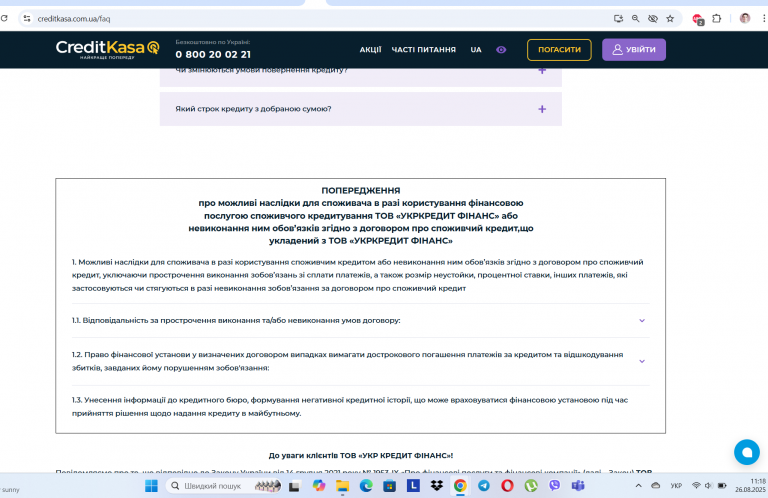Open the red extension icon with badge
The width and height of the screenshot is (768, 498).
click(698, 19)
